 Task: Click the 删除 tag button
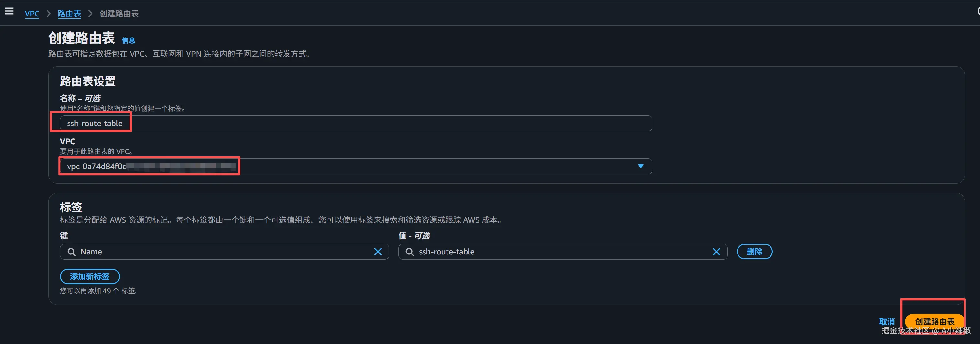coord(754,252)
